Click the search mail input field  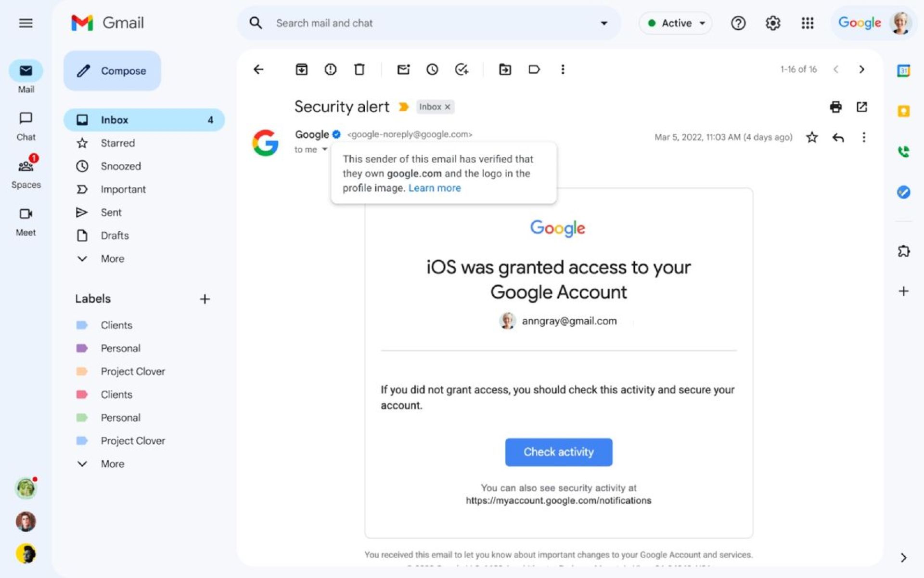pos(429,23)
